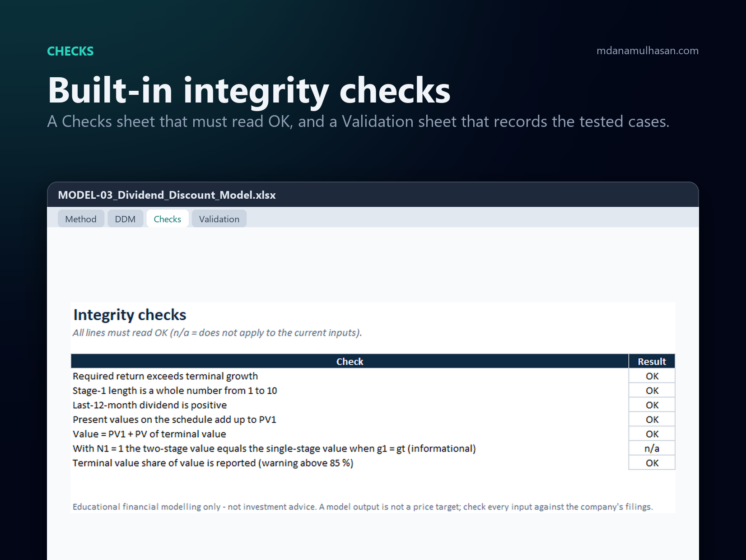Switch to the Method tab
The image size is (746, 560).
click(x=81, y=219)
